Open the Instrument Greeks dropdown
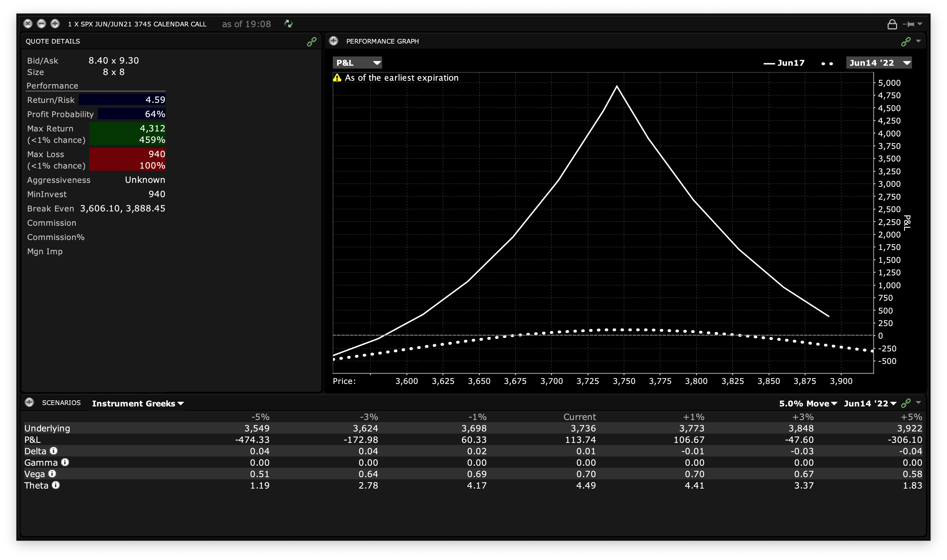The width and height of the screenshot is (947, 560). click(x=138, y=404)
